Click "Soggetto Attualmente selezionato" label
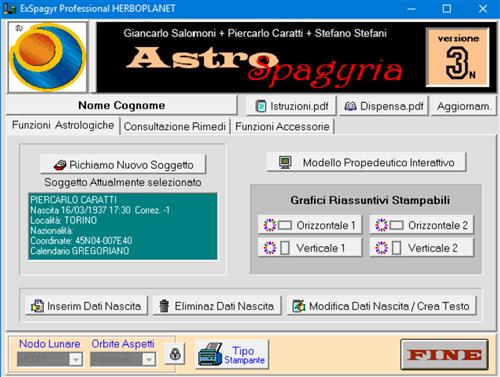This screenshot has width=500, height=377. pos(123,182)
